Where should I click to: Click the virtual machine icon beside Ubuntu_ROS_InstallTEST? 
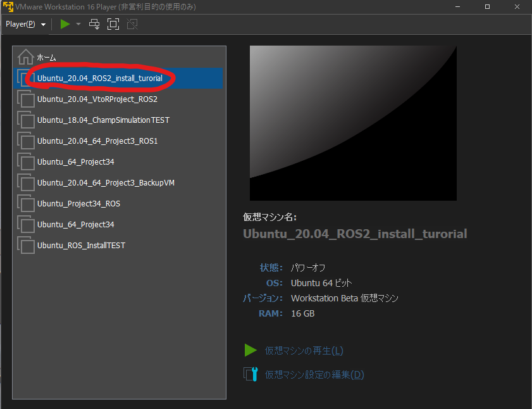[25, 245]
